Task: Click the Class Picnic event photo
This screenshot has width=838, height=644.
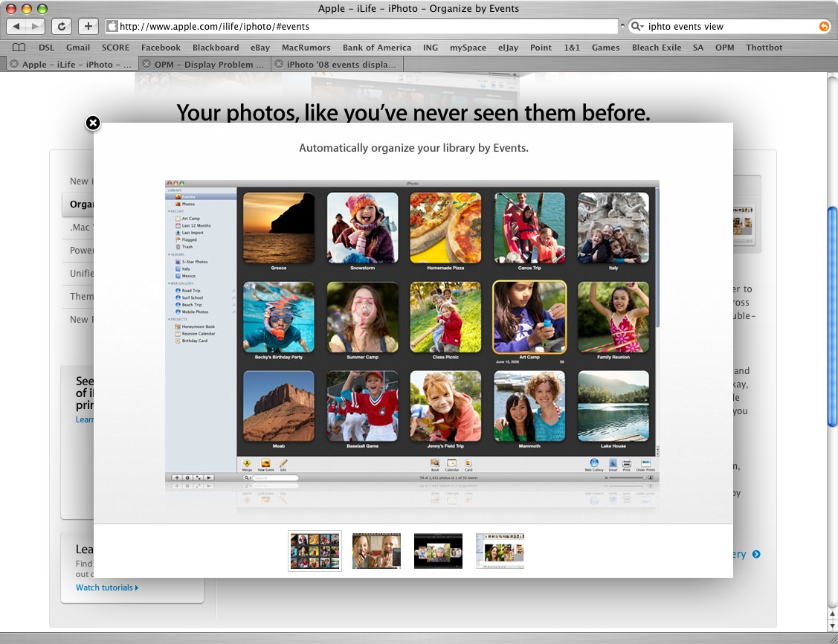Action: coord(445,317)
